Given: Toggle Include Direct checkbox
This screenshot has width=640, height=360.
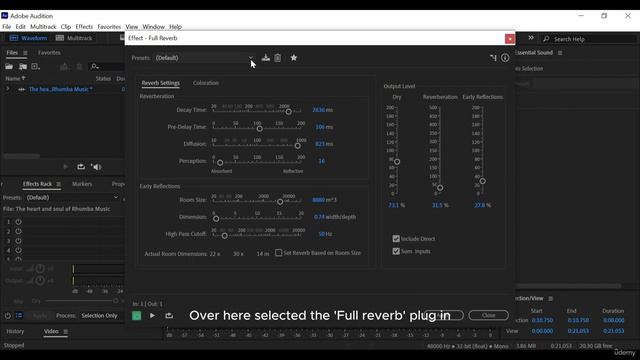Looking at the screenshot, I should click(396, 238).
